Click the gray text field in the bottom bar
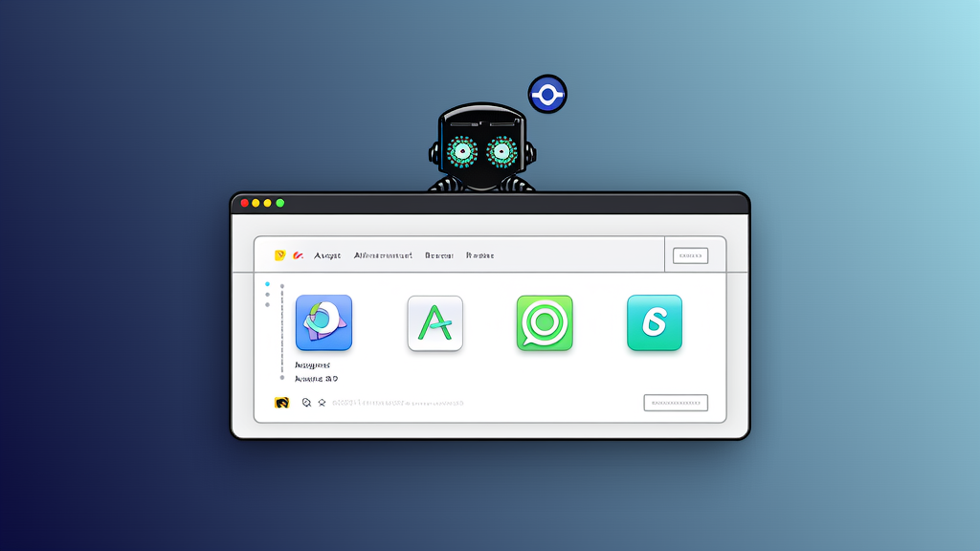980x551 pixels. (x=398, y=403)
